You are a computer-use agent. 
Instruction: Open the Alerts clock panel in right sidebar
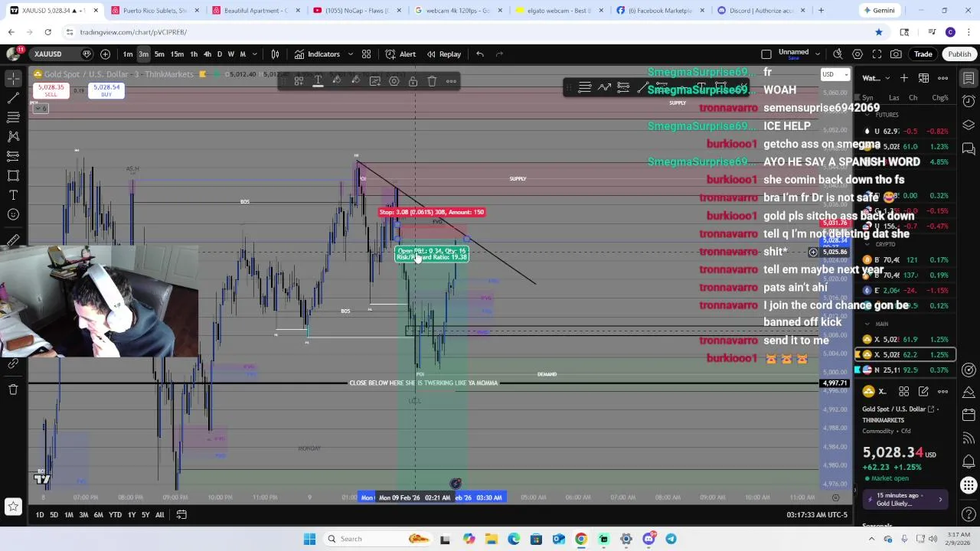pos(969,101)
